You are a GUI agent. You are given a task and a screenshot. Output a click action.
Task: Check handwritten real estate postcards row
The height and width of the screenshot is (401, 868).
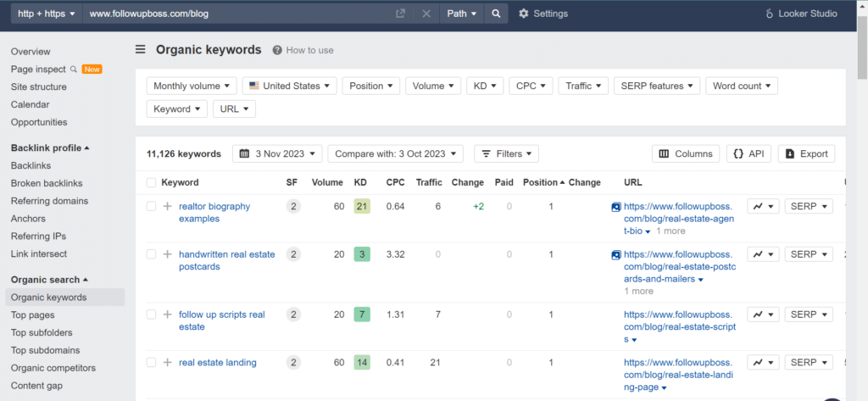click(x=151, y=254)
